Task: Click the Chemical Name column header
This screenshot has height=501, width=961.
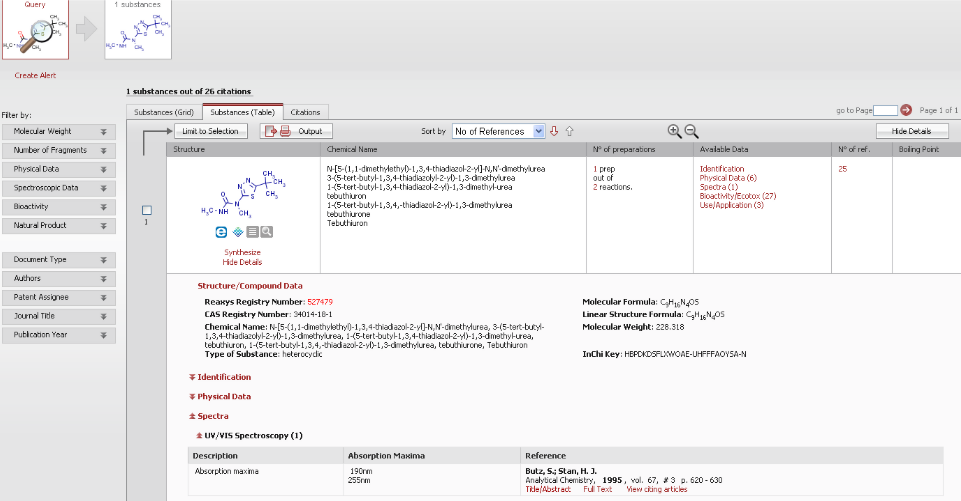Action: [453, 150]
